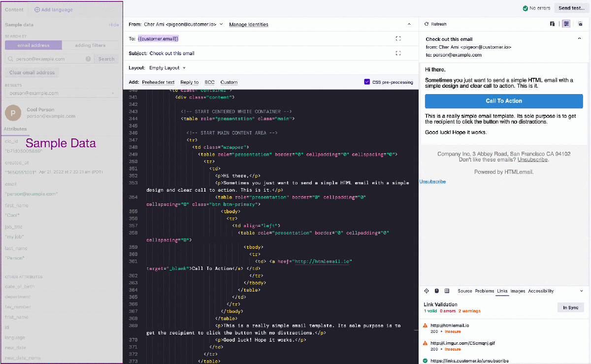Click the https://links.customer.io/unsubscribe entry
This screenshot has height=364, width=591.
(x=470, y=361)
